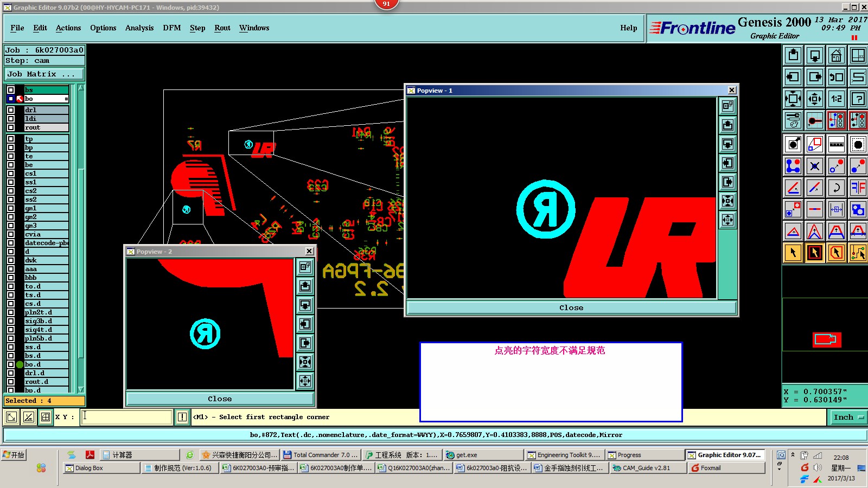
Task: Click the question mark info icon
Action: click(x=858, y=99)
